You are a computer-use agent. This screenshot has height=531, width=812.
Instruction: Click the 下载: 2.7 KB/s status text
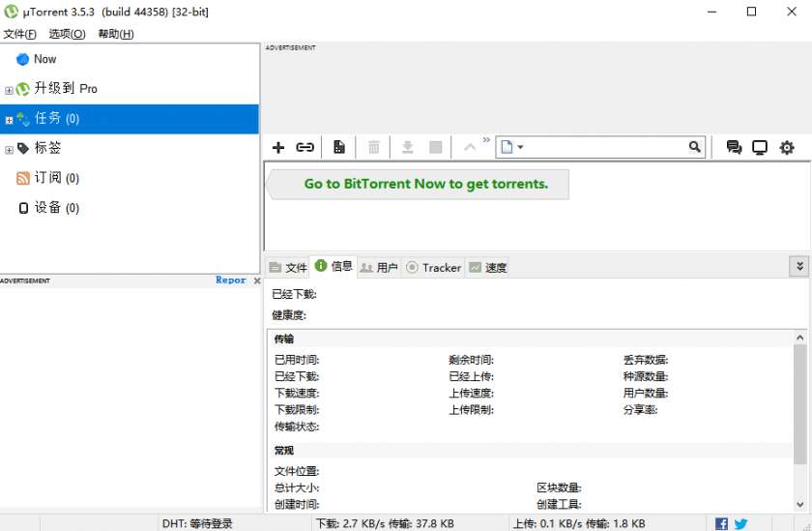[385, 524]
